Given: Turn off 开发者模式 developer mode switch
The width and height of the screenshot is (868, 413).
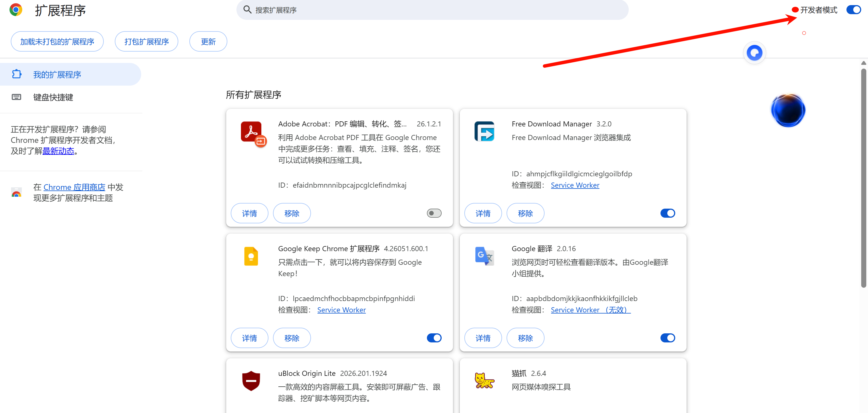Looking at the screenshot, I should (853, 10).
